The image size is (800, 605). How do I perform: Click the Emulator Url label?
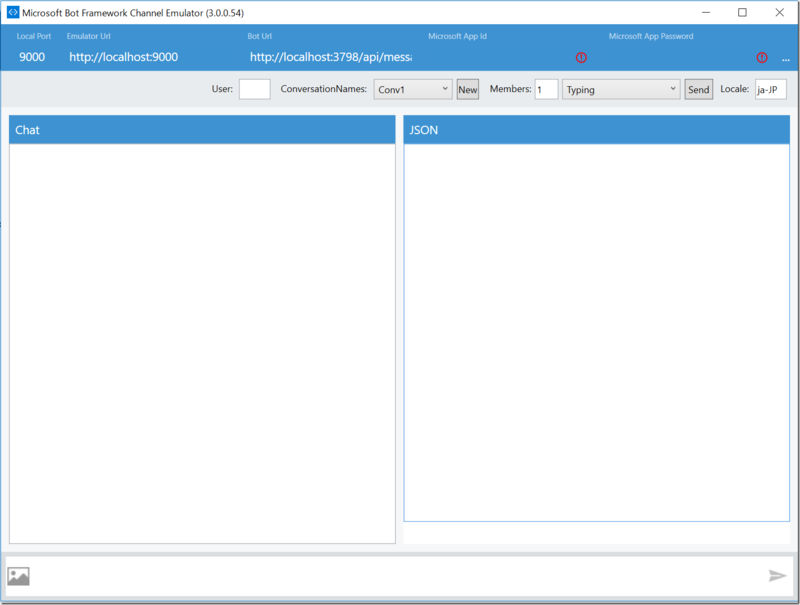pyautogui.click(x=88, y=36)
